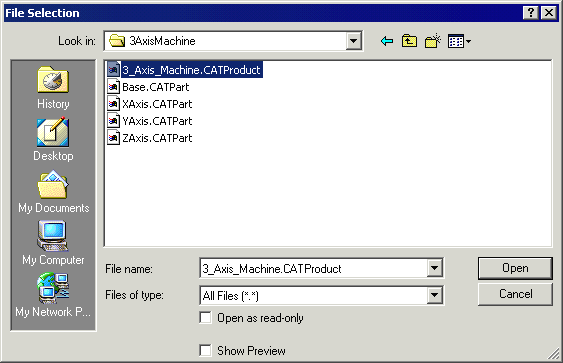This screenshot has width=563, height=363.
Task: Create a new folder
Action: (x=433, y=41)
